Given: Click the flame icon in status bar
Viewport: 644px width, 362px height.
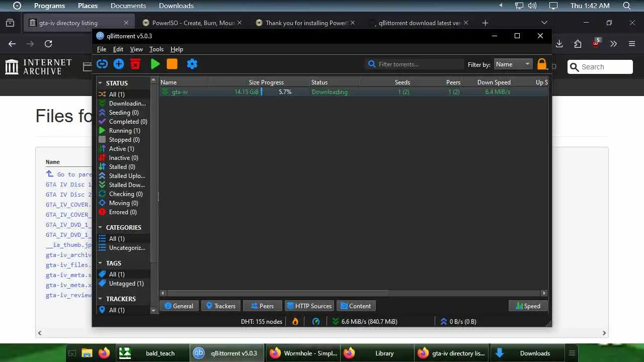Looking at the screenshot, I should pos(295,321).
